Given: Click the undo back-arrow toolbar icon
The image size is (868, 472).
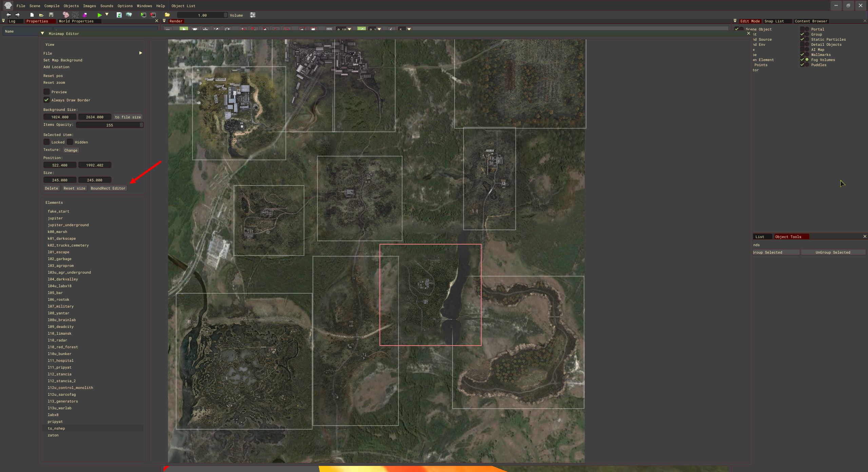Looking at the screenshot, I should pyautogui.click(x=8, y=15).
